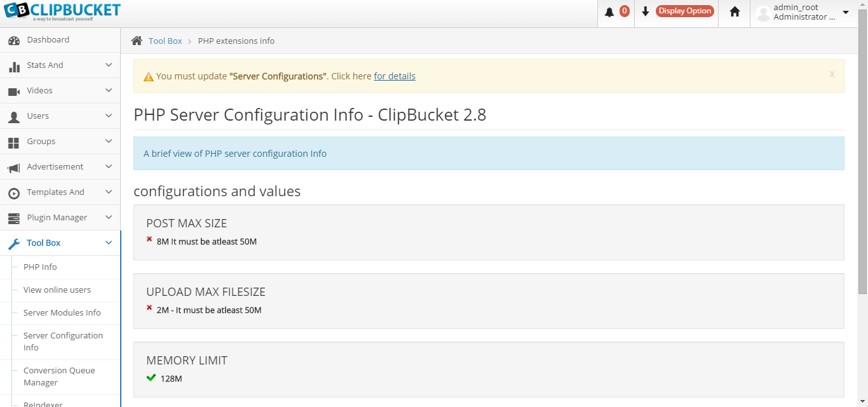Click the 'UPLOAD MAX FILESIZE' heading
This screenshot has height=407, width=868.
(x=206, y=292)
